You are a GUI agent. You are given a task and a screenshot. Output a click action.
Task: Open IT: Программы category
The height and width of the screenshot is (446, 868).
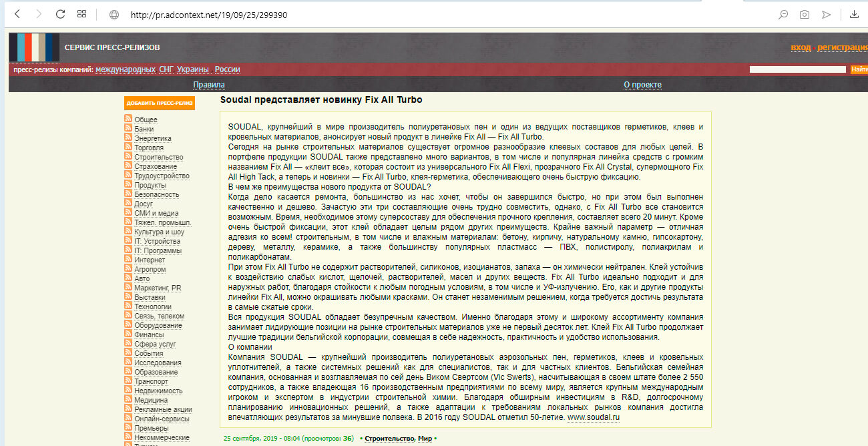click(158, 251)
